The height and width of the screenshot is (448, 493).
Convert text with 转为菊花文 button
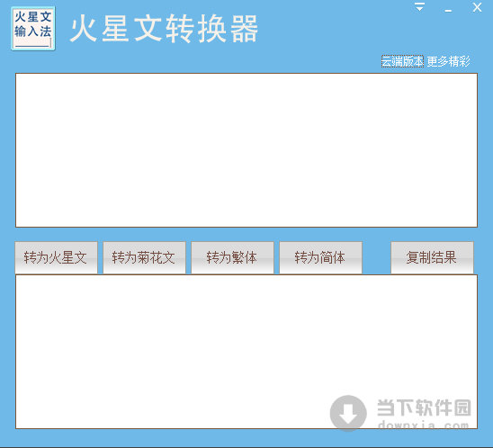click(144, 257)
